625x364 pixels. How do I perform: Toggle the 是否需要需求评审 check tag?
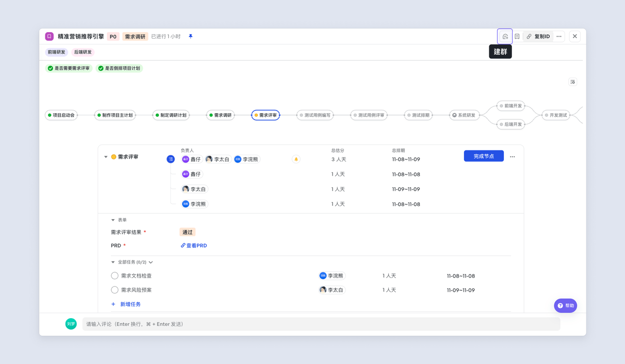[69, 68]
